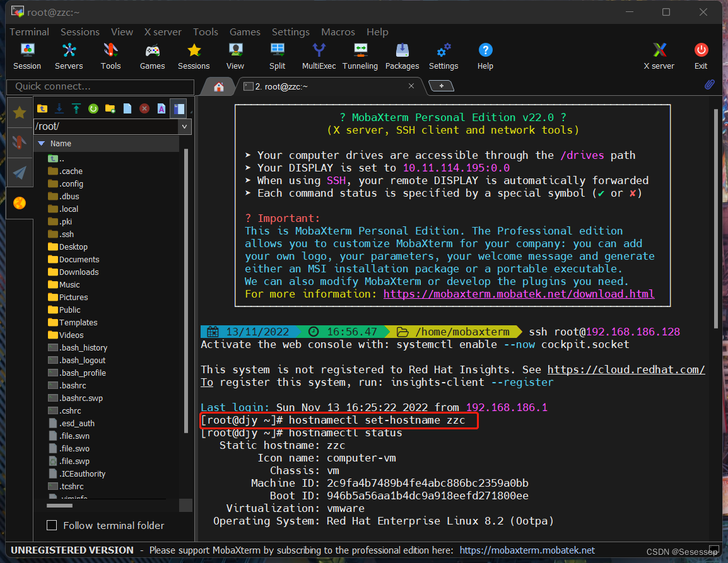Select the .bashrc.swp file
728x563 pixels.
(x=75, y=398)
